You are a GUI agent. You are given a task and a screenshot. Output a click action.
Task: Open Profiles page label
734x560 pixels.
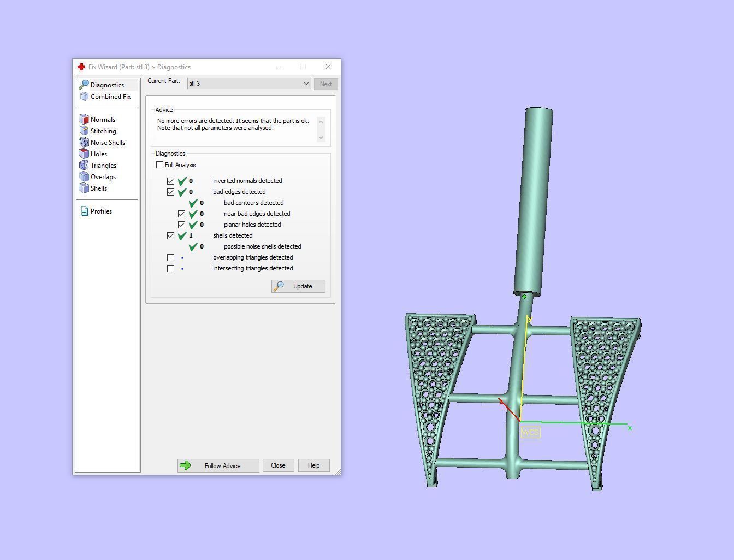tap(101, 211)
